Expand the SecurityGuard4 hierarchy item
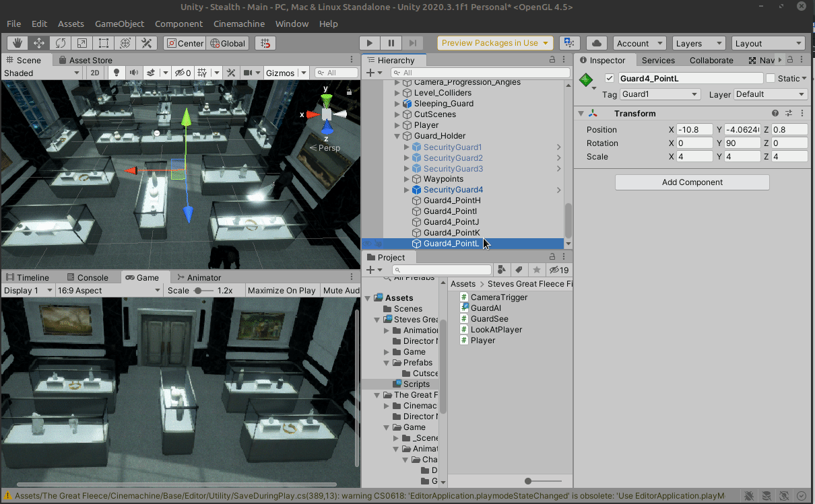Viewport: 815px width, 504px height. tap(406, 190)
